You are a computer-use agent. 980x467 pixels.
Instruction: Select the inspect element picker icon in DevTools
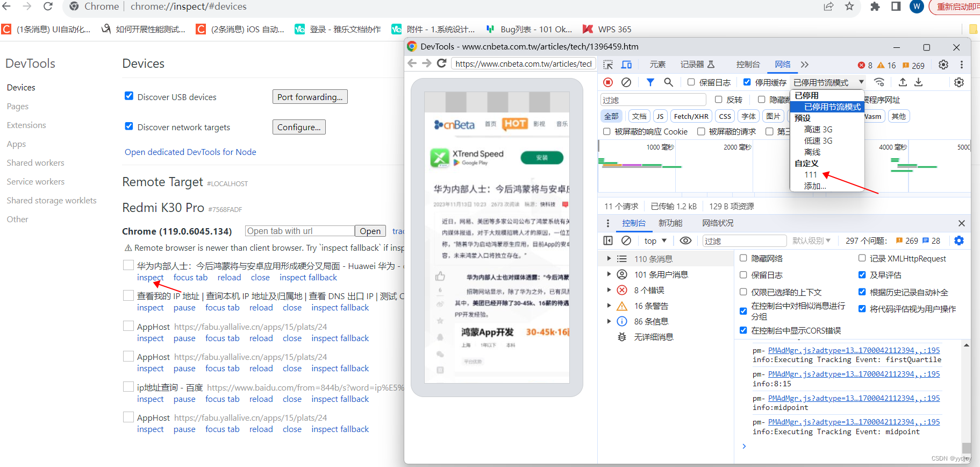(608, 65)
